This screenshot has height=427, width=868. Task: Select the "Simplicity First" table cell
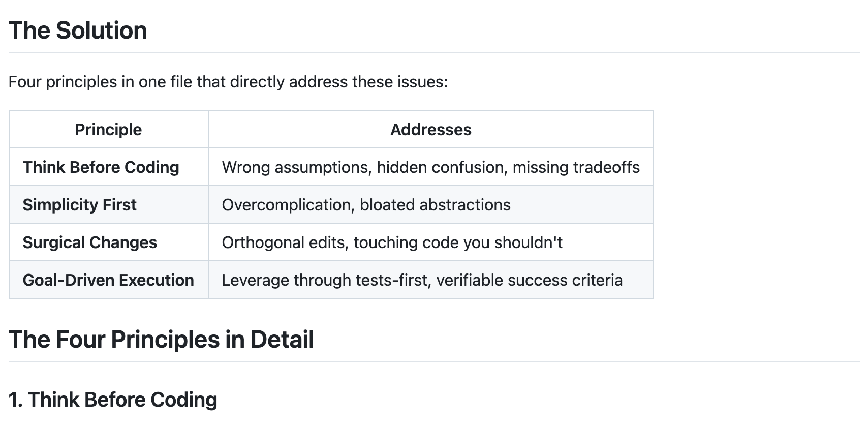(x=109, y=205)
